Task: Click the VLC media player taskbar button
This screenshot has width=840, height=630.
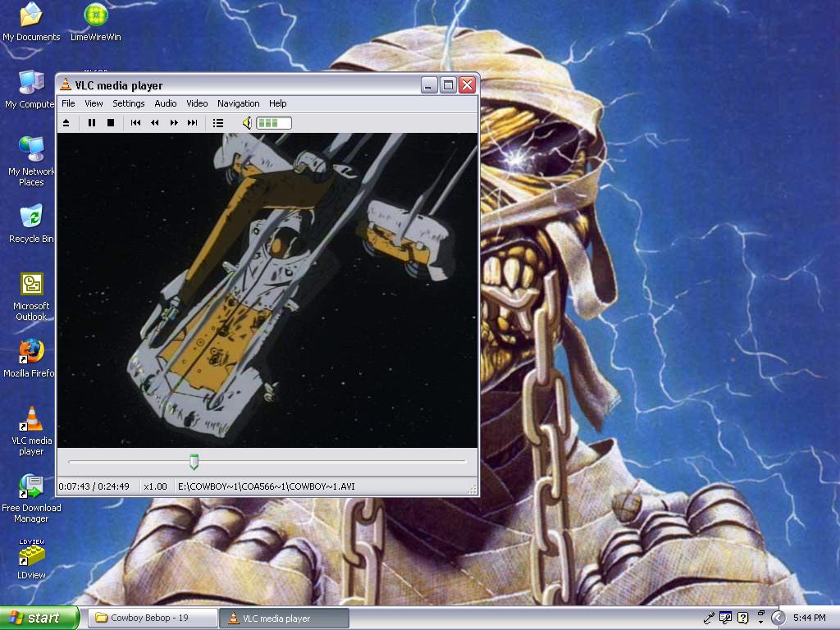Action: click(285, 619)
